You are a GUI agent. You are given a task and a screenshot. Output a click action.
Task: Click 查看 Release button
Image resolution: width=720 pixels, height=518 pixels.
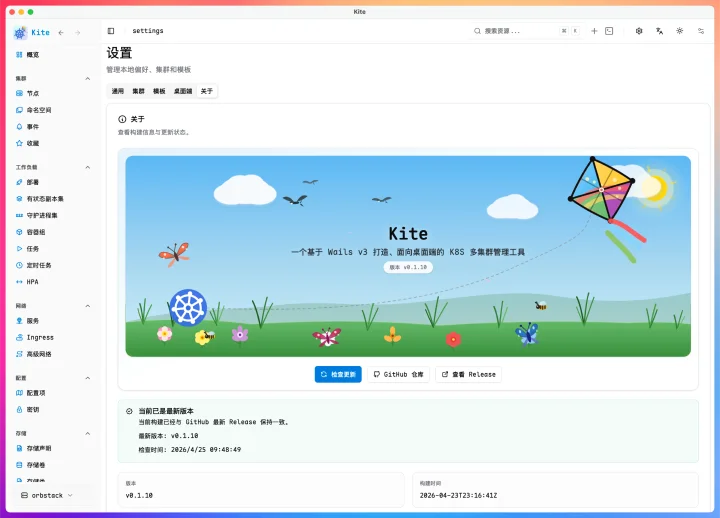pos(468,374)
